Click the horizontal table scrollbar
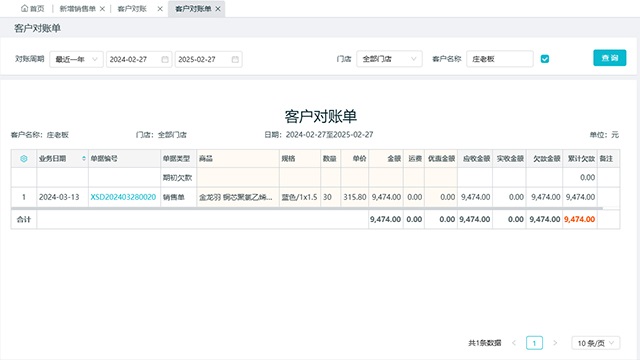 pyautogui.click(x=307, y=208)
